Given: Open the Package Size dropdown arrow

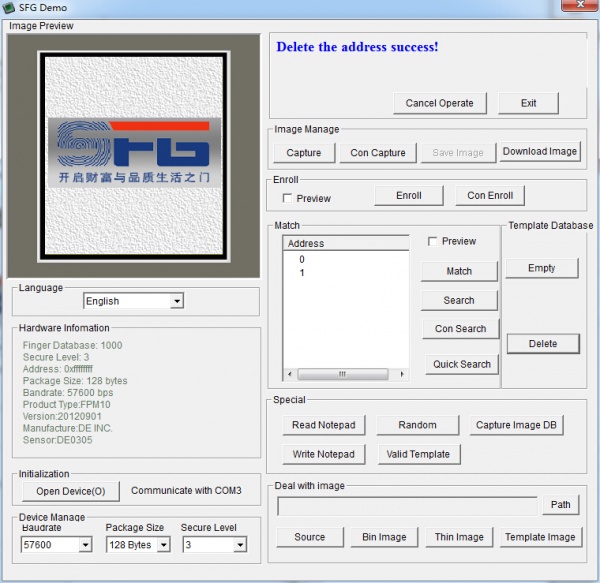Looking at the screenshot, I should (164, 545).
